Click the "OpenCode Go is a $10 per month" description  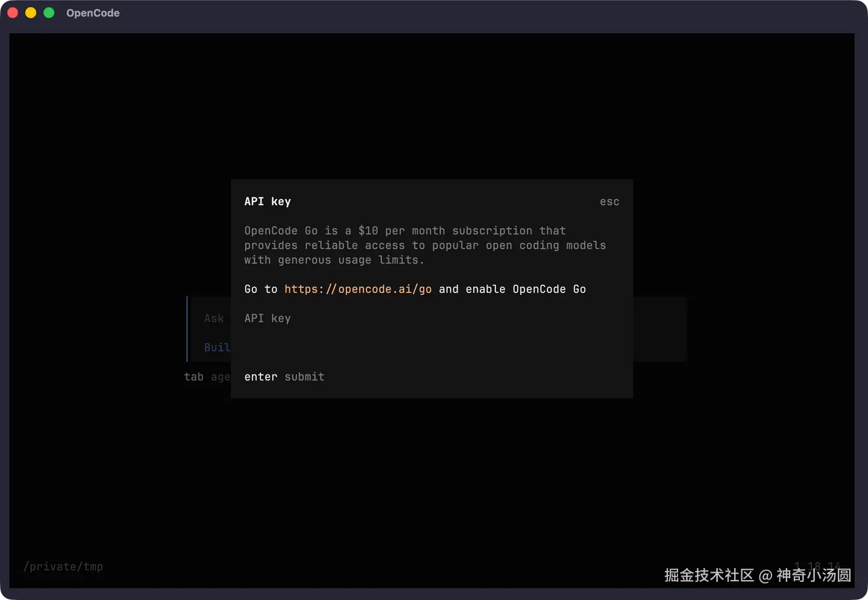coord(425,245)
